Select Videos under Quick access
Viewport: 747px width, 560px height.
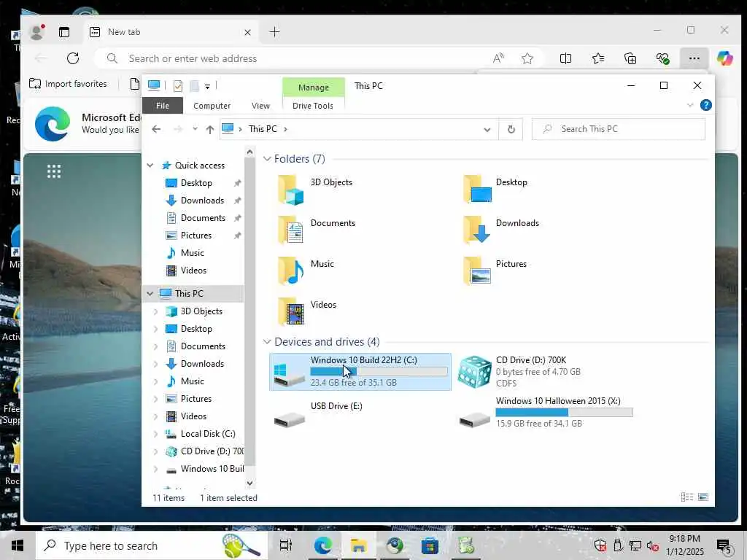(x=193, y=271)
